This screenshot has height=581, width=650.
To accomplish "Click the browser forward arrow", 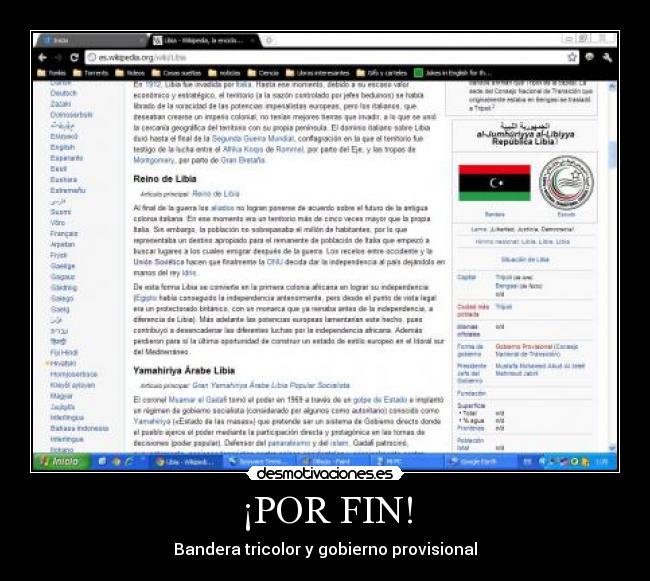I will pos(58,58).
